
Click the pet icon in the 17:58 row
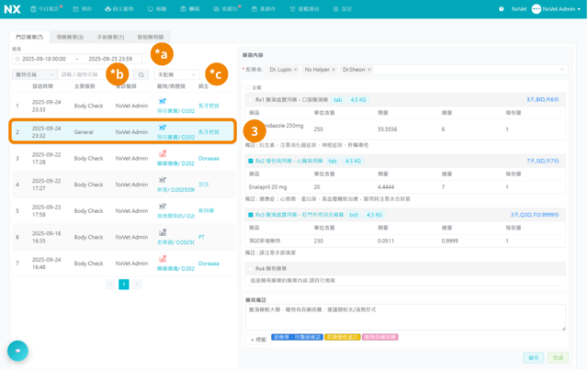[162, 207]
